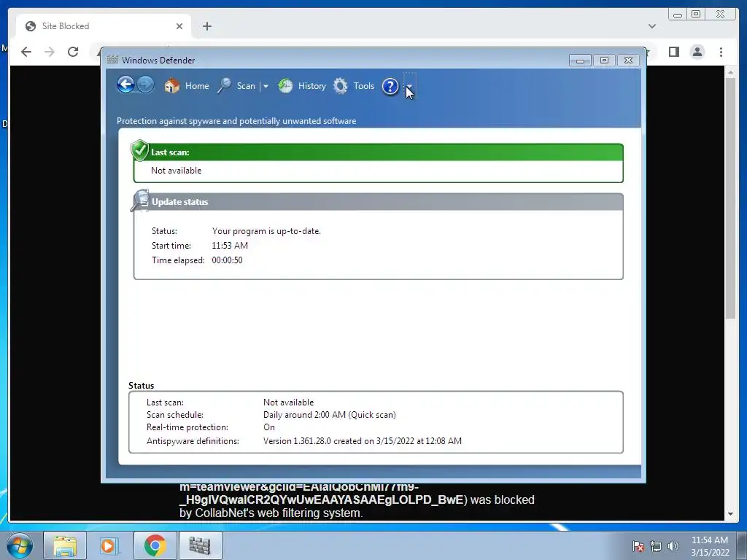This screenshot has width=747, height=560.
Task: Go back in Windows Defender navigation
Action: 125,85
